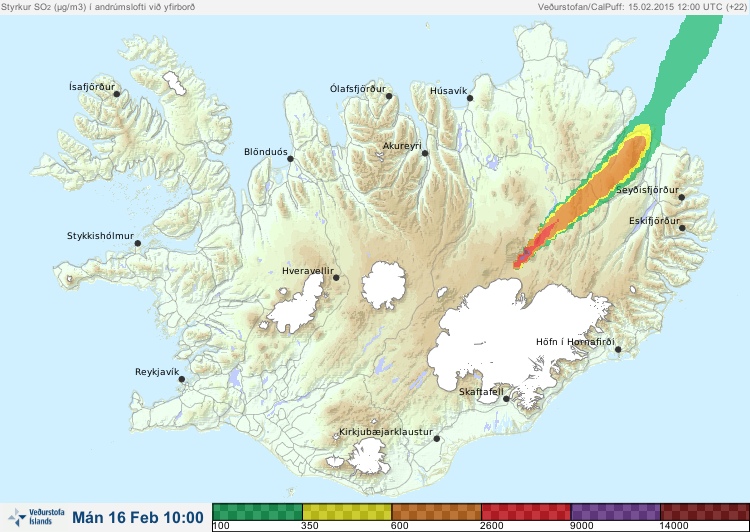Click the 'Reykjavík' label text
This screenshot has width=750, height=532.
point(157,372)
